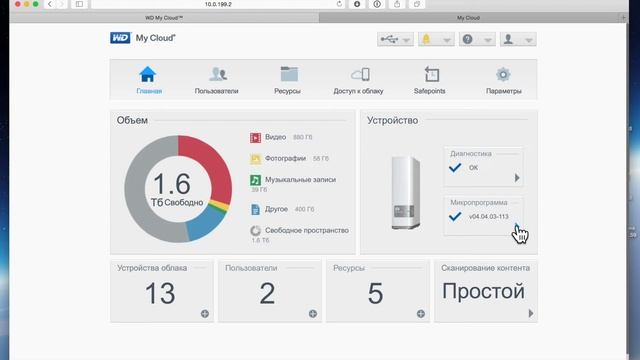The height and width of the screenshot is (360, 640).
Task: Click the Устройство panel heading
Action: coord(392,120)
